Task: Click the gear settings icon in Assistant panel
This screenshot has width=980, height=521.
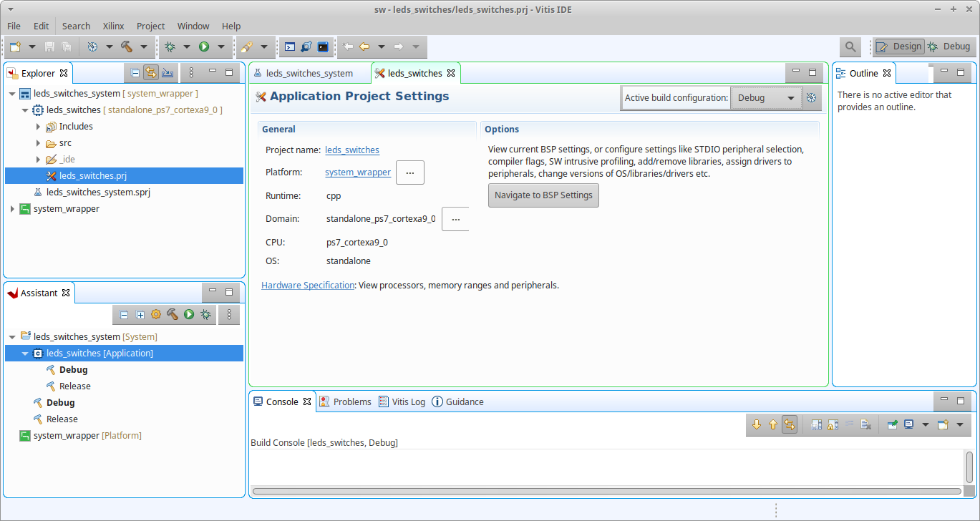Action: [x=156, y=314]
